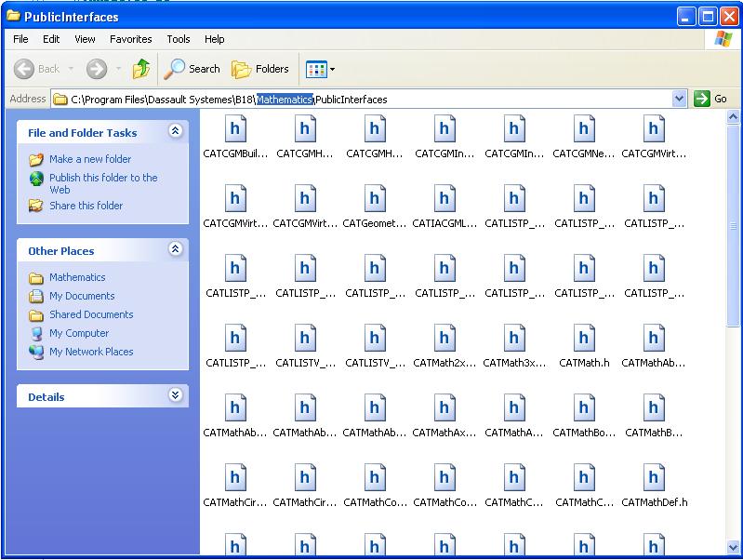Go back with the Back button
Screen dimensions: 743x560
(x=37, y=69)
